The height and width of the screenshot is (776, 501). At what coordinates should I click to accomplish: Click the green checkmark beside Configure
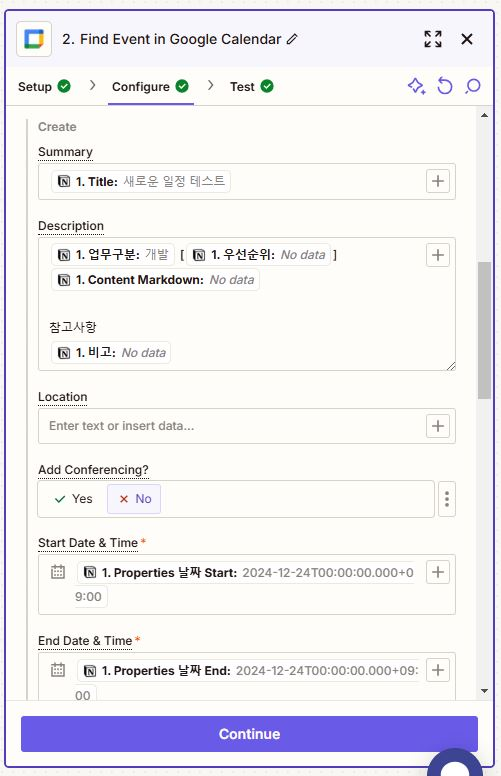182,86
